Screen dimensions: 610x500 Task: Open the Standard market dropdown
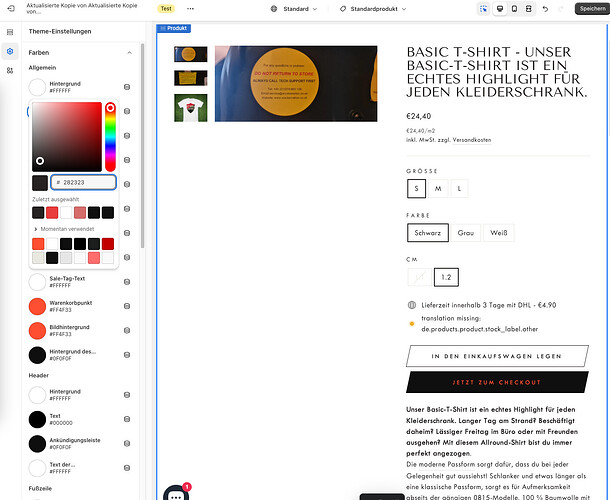point(296,9)
